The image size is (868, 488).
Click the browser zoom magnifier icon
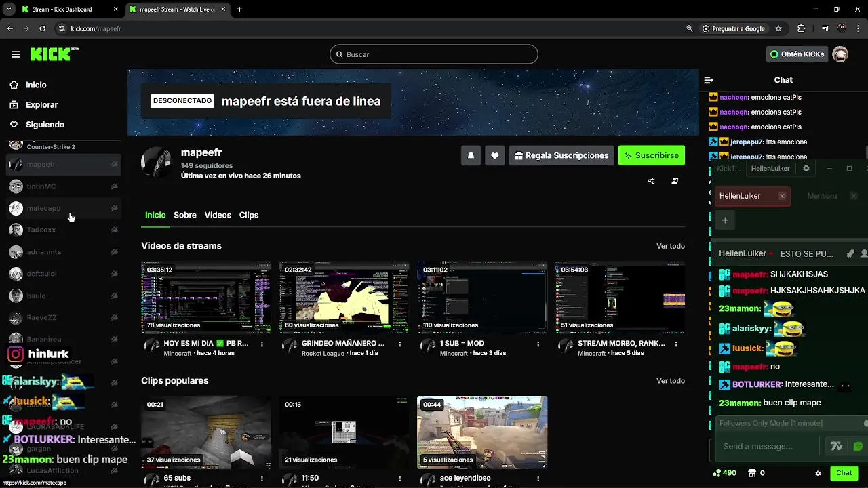pyautogui.click(x=690, y=28)
